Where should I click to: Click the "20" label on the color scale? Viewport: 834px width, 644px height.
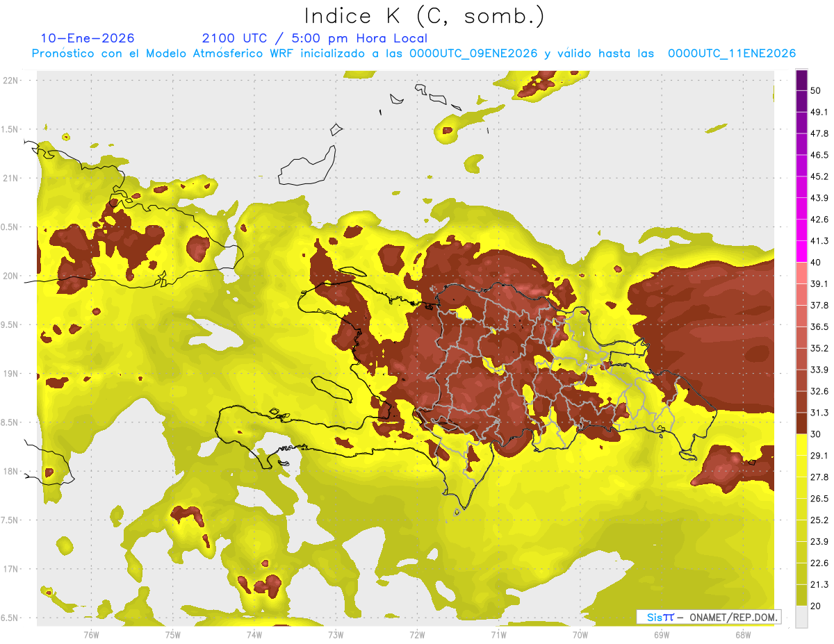pyautogui.click(x=815, y=606)
